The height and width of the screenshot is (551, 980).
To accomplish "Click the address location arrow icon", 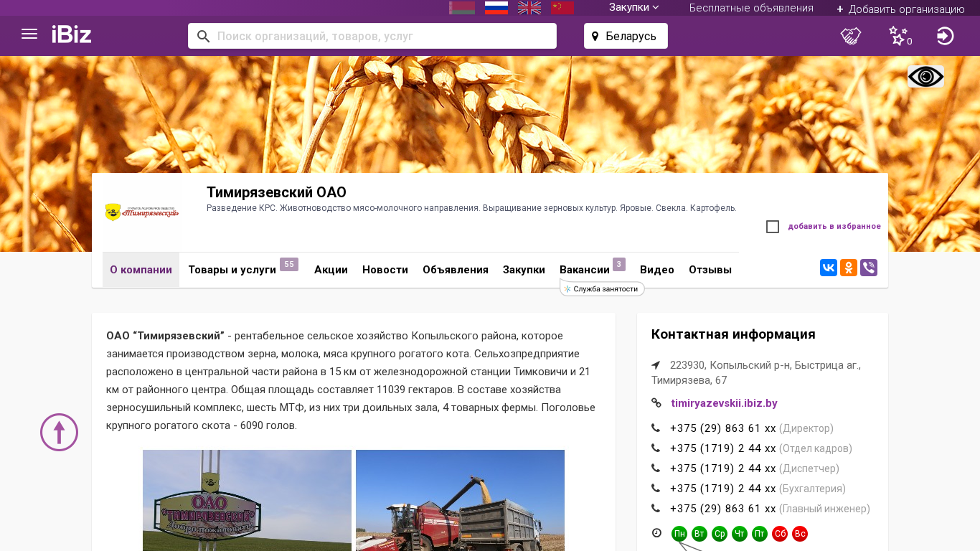I will click(656, 365).
